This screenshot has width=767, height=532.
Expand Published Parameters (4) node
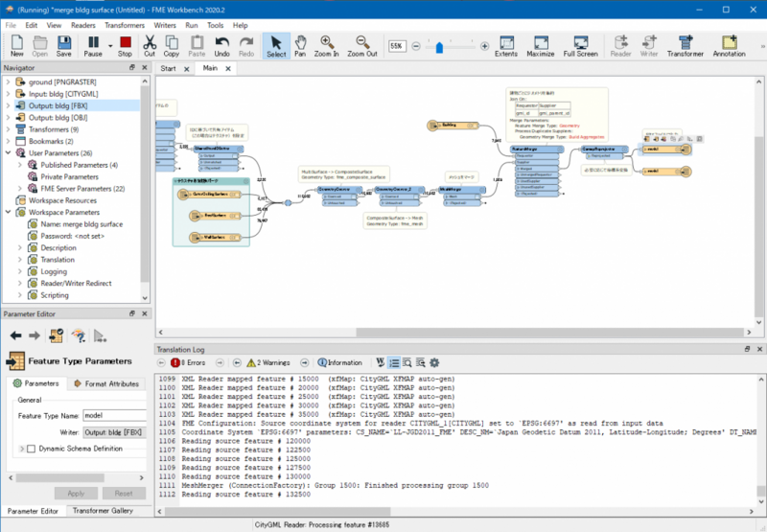click(19, 165)
